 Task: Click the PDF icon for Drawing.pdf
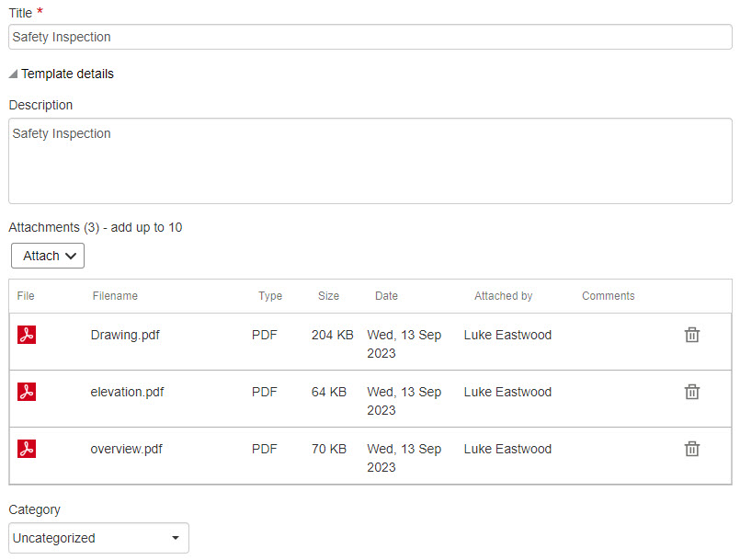point(27,335)
